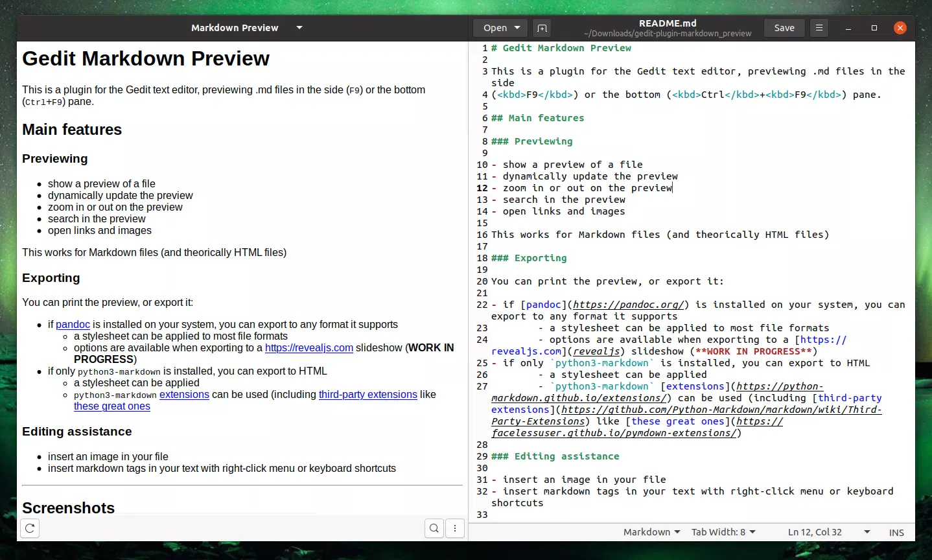
Task: Toggle INS insert mode indicator
Action: coord(896,532)
